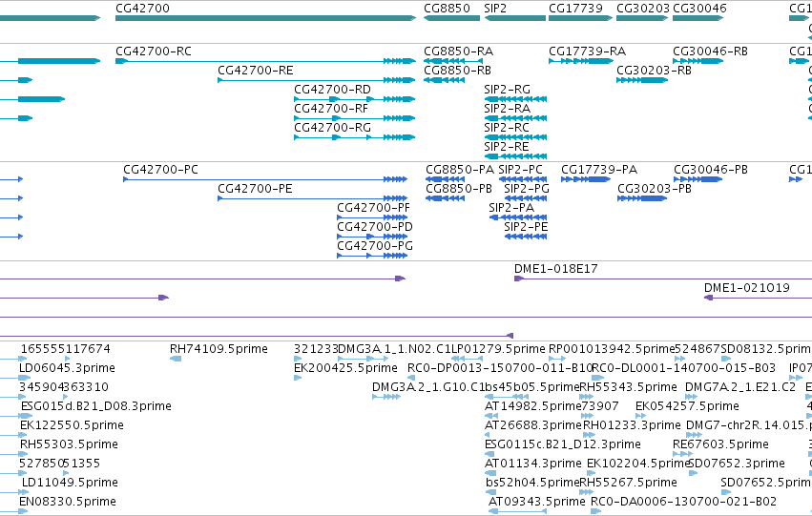The height and width of the screenshot is (516, 812).
Task: Click EST EK054257.5prime
Action: point(640,416)
